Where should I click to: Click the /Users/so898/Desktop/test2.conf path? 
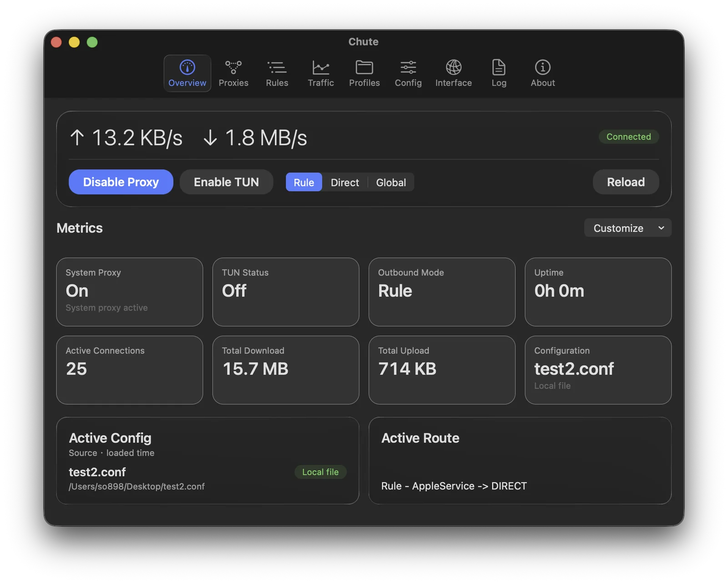click(136, 487)
